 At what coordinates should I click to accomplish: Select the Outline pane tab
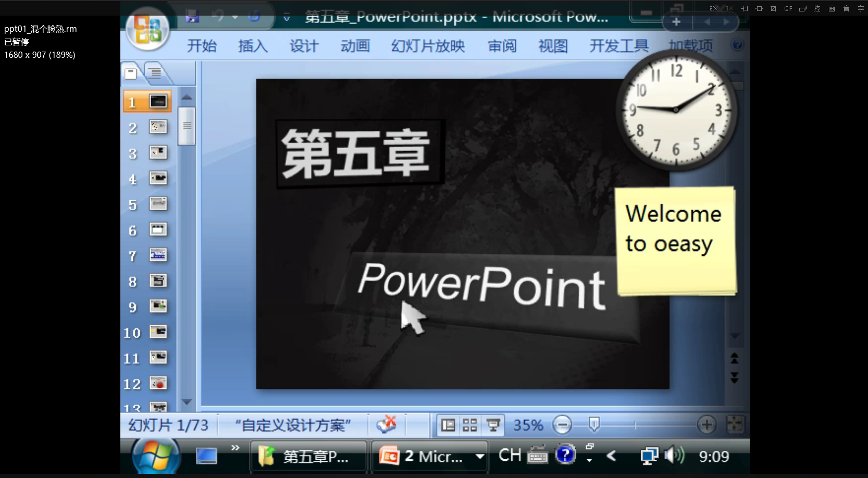click(x=156, y=73)
